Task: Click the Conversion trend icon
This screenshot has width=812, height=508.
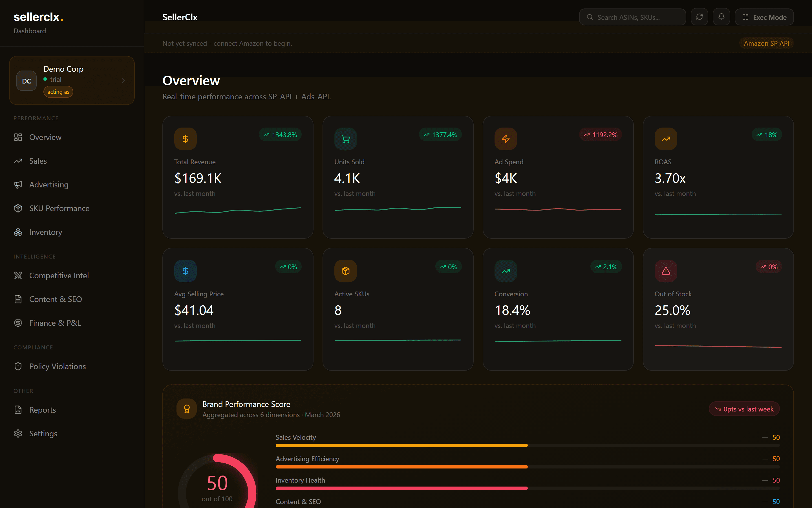Action: pyautogui.click(x=506, y=271)
